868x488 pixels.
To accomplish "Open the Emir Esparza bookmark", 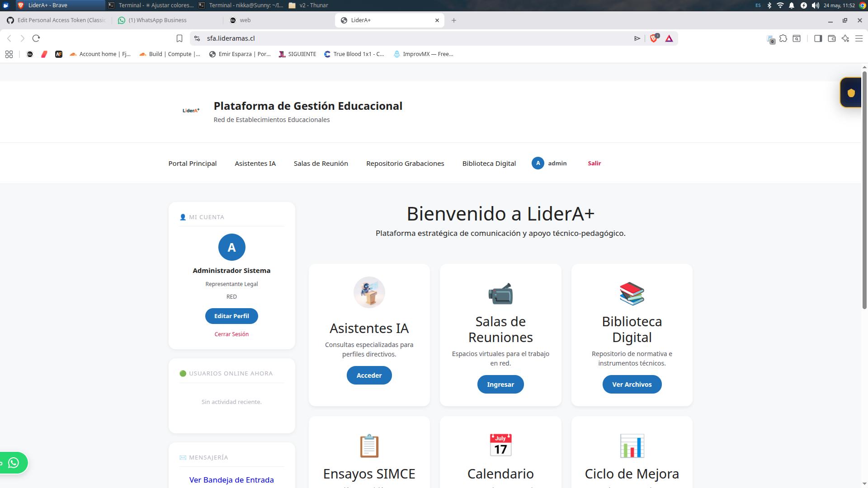I will coord(240,54).
